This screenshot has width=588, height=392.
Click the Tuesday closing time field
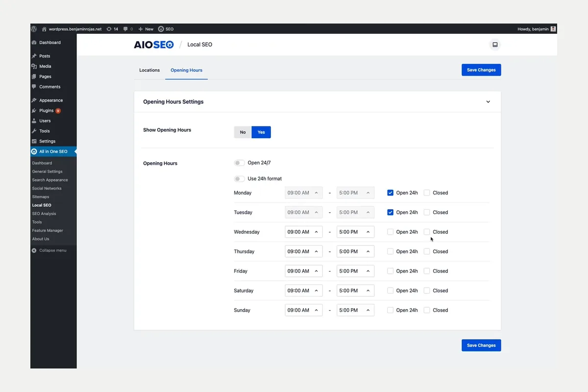[355, 212]
